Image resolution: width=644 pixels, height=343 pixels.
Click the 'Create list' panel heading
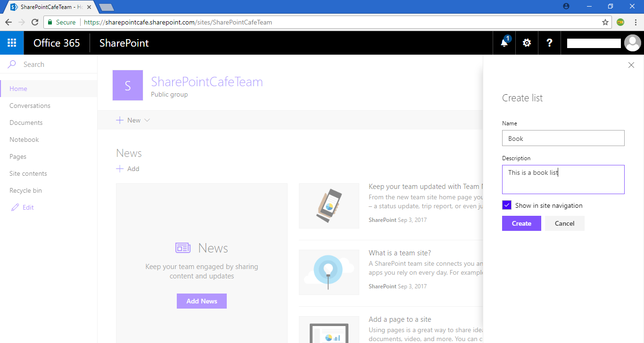tap(522, 98)
